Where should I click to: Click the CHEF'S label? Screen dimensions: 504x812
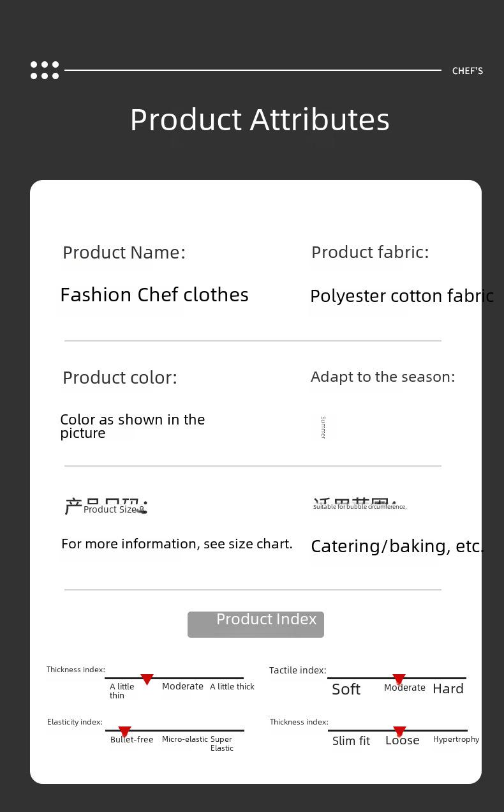pyautogui.click(x=468, y=71)
